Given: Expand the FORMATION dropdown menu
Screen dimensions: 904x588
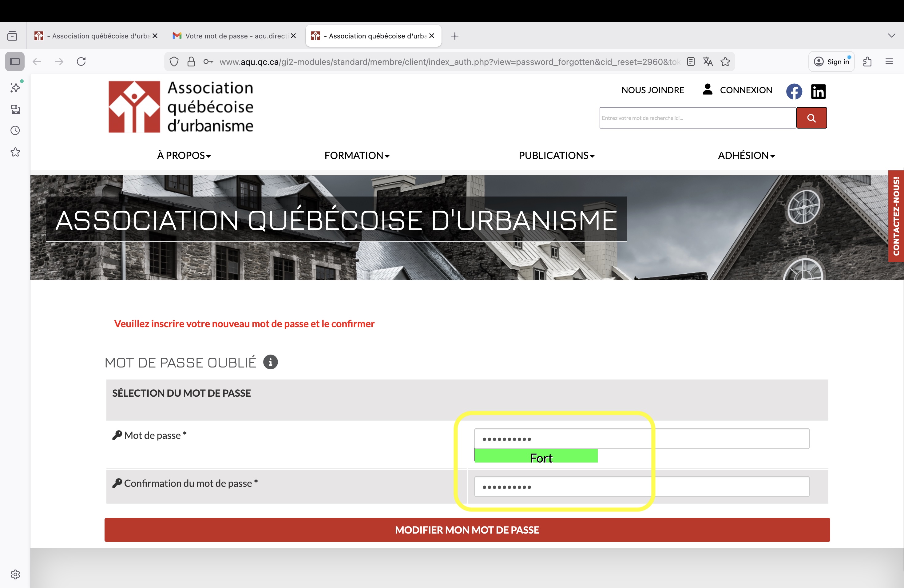Looking at the screenshot, I should [x=357, y=155].
